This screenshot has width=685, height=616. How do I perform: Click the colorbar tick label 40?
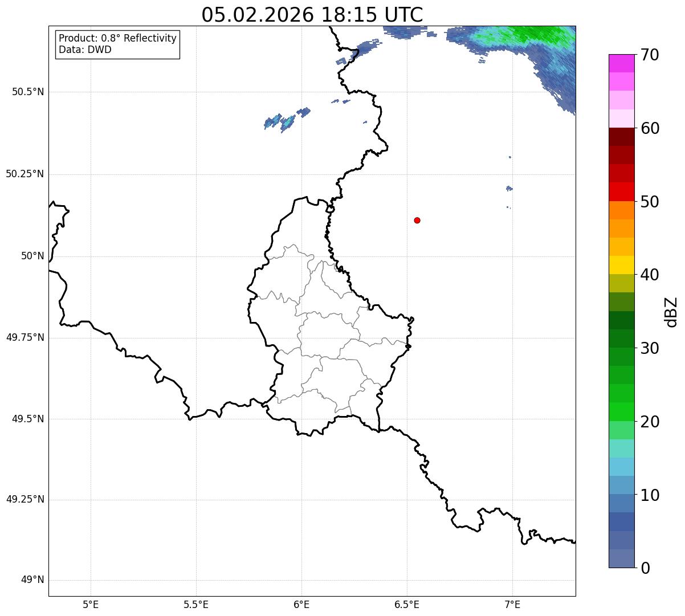tap(650, 275)
